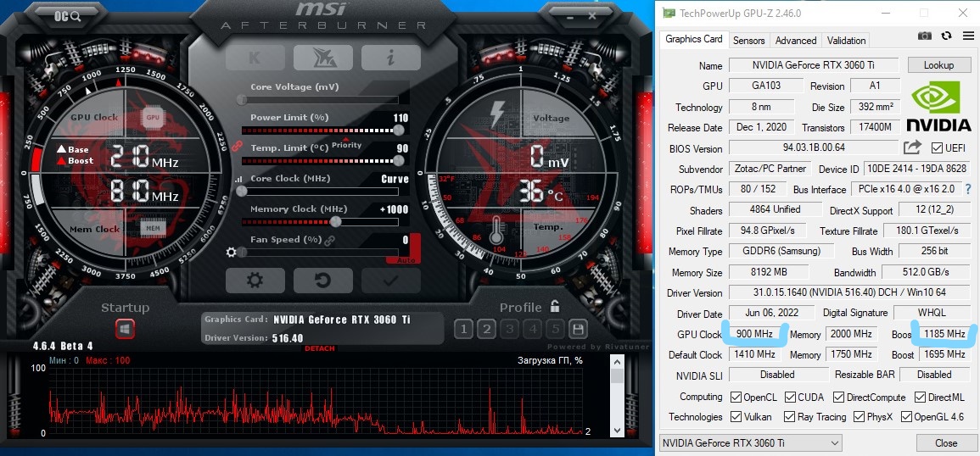
Task: Click the GPU-Z title bar app icon
Action: pos(669,13)
